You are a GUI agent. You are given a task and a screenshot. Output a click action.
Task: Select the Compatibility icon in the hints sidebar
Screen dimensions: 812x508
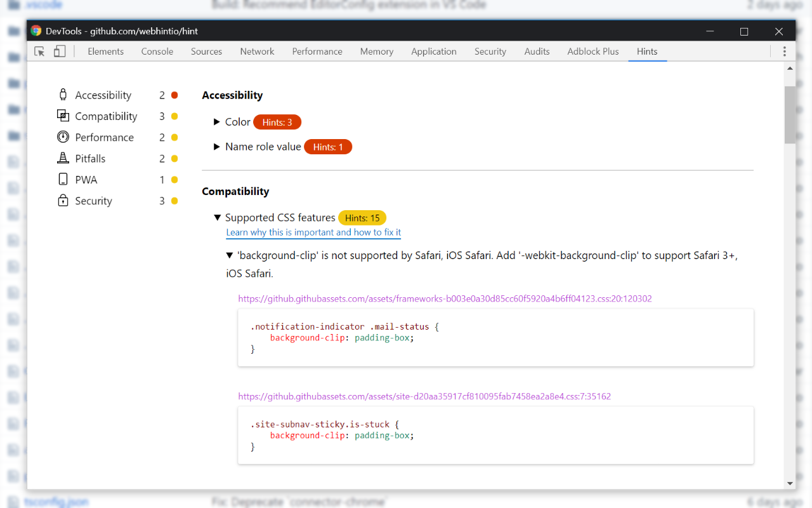click(x=63, y=116)
